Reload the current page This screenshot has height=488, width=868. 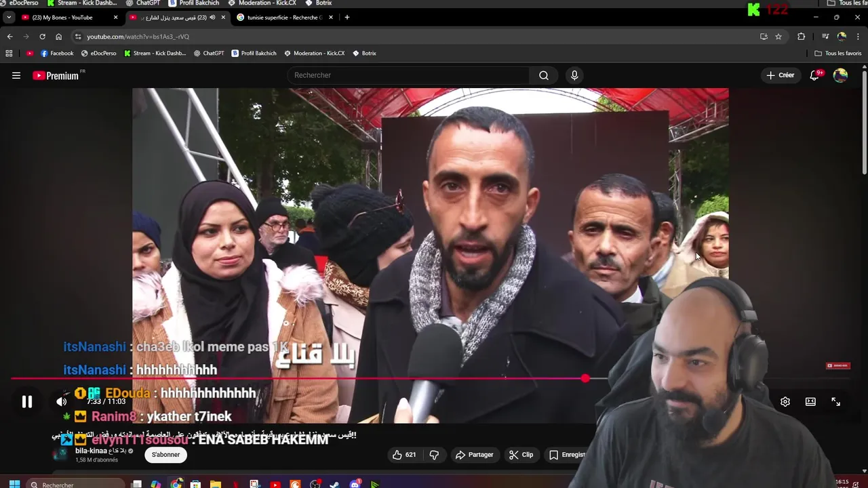tap(42, 37)
